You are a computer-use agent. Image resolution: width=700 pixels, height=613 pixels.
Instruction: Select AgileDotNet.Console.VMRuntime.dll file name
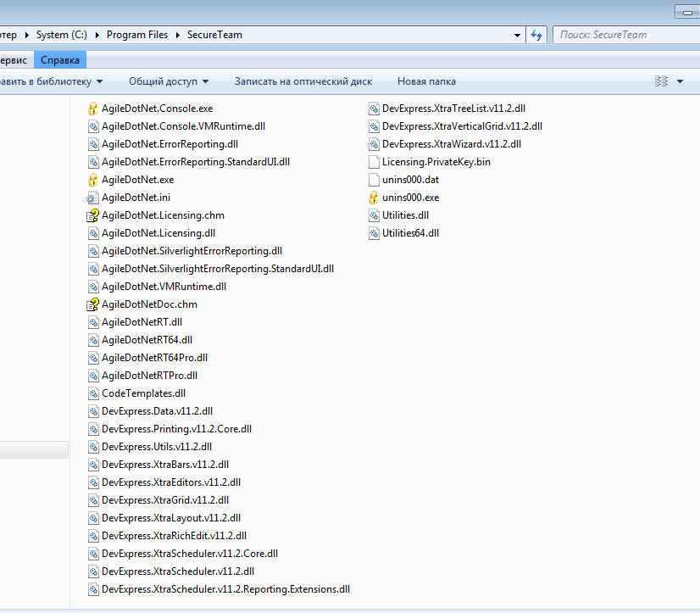[184, 126]
